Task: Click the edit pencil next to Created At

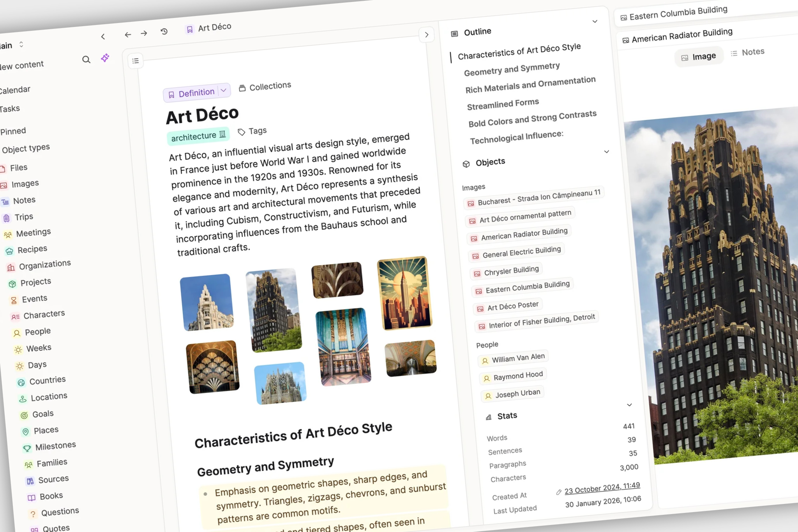Action: [559, 492]
